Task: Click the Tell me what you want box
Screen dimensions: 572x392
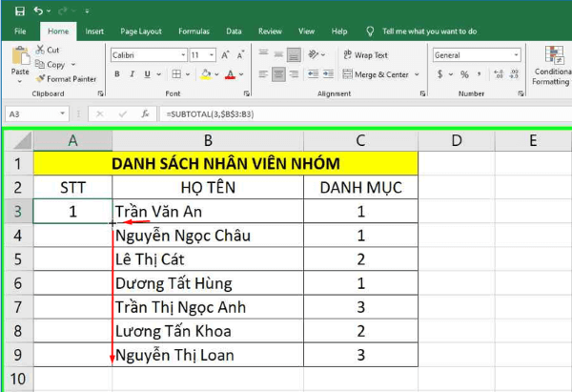Action: tap(429, 31)
